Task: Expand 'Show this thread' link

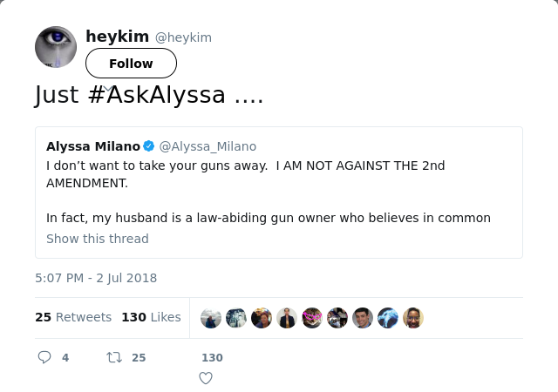Action: coord(98,239)
